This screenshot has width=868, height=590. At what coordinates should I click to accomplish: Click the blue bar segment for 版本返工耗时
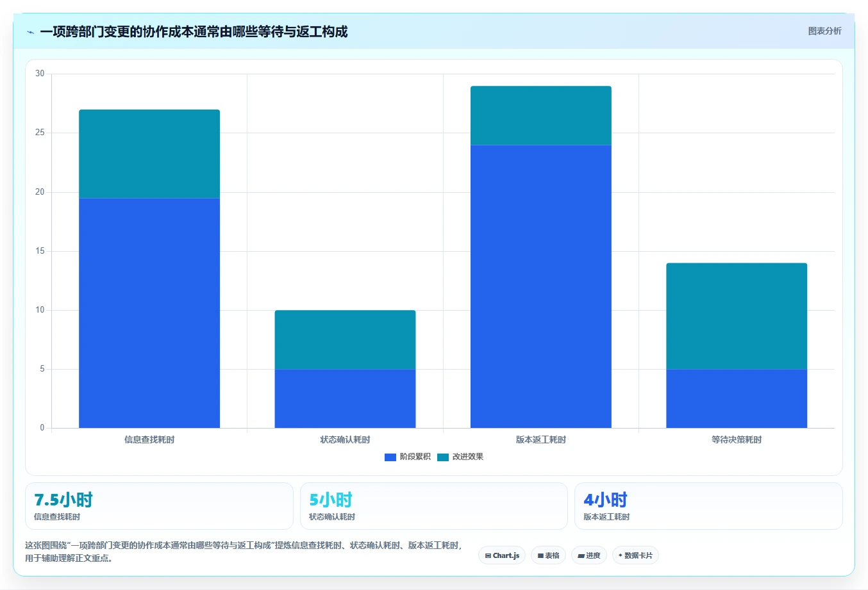(x=541, y=286)
